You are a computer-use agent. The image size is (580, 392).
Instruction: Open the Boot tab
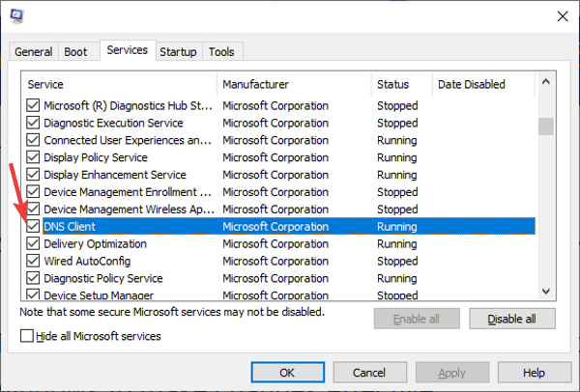pos(74,51)
